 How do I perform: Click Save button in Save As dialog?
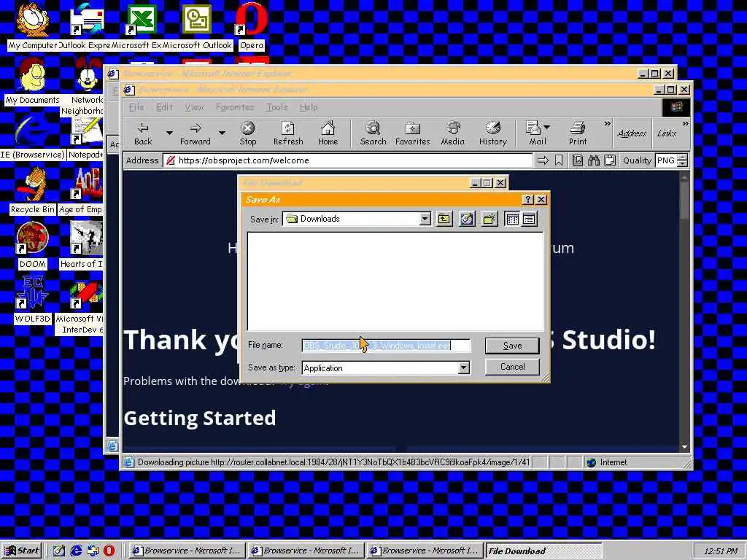(x=512, y=346)
